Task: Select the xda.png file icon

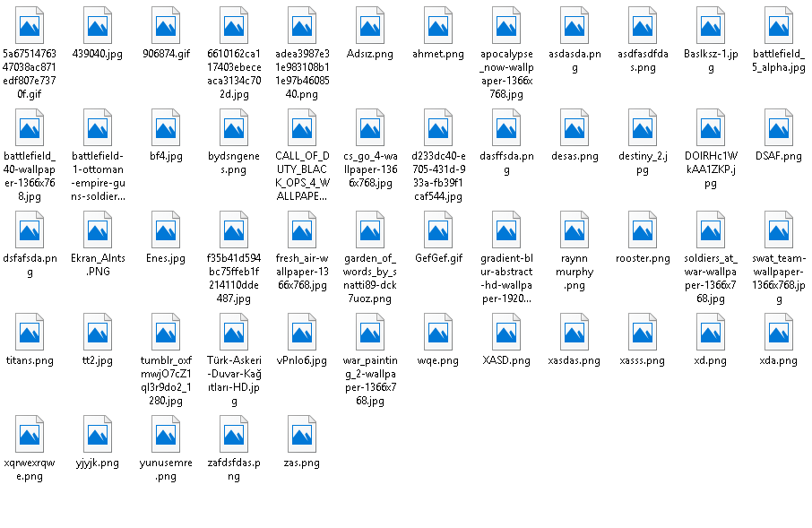Action: point(778,333)
